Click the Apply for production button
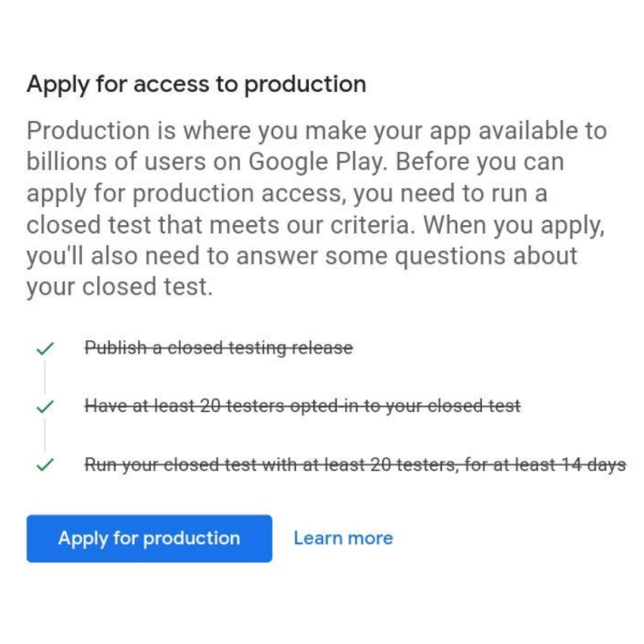644x644 pixels. [149, 538]
